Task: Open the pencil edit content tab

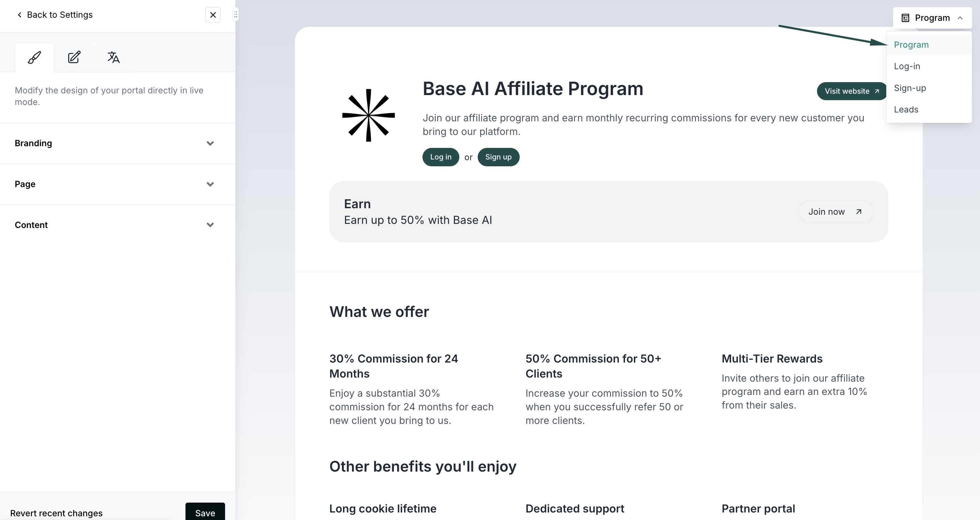Action: click(74, 57)
